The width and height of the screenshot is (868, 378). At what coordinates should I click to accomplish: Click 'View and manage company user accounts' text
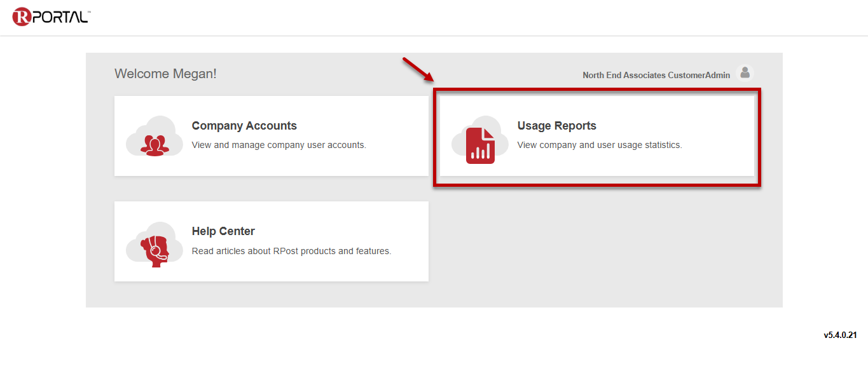point(279,145)
